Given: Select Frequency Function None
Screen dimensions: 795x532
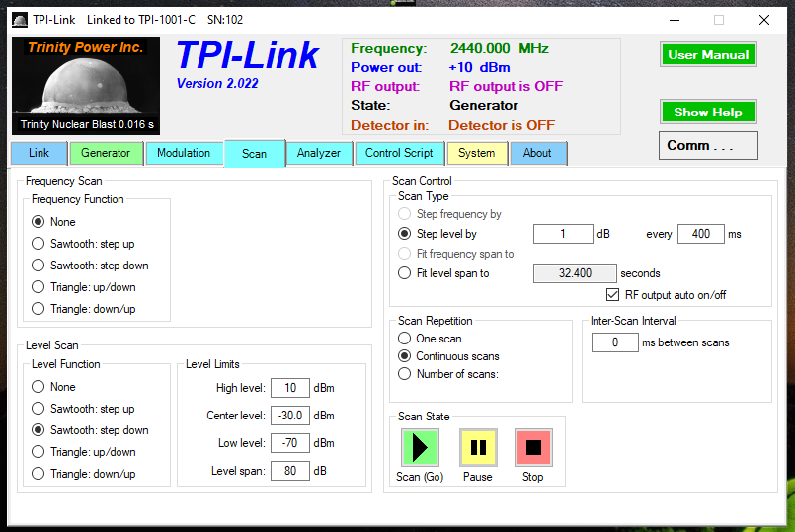Looking at the screenshot, I should point(53,222).
